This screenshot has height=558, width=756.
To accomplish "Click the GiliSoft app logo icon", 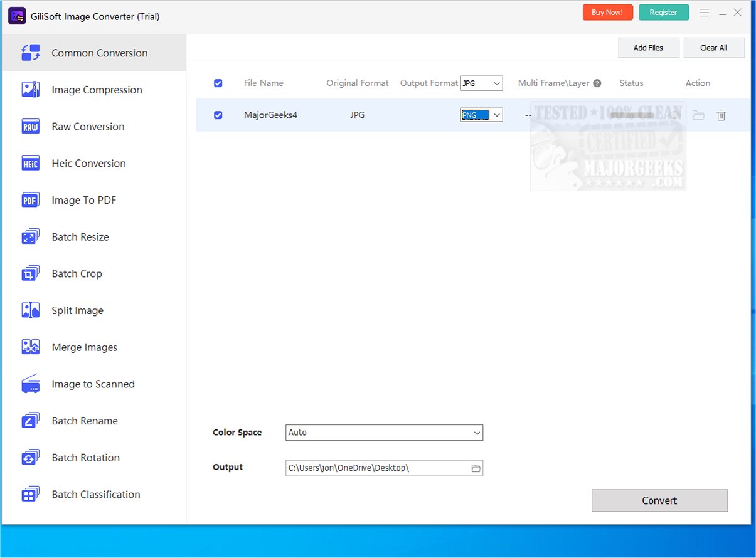I will pos(17,16).
